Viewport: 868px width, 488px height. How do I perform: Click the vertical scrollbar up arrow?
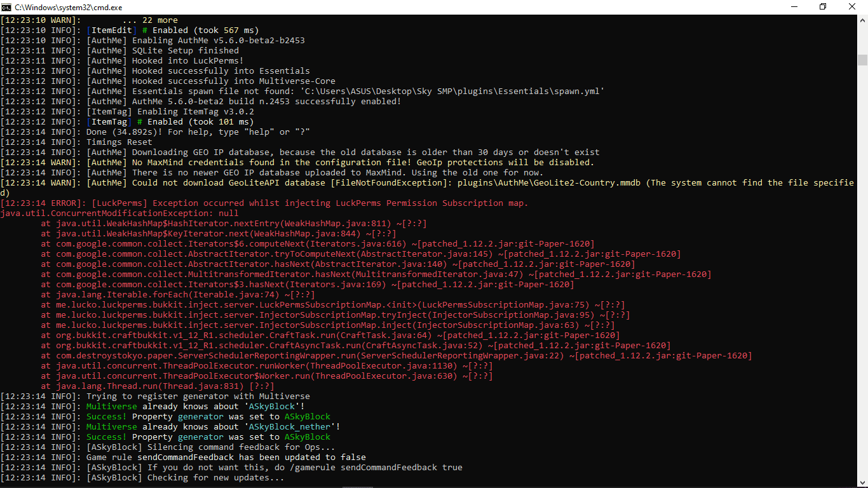(862, 20)
